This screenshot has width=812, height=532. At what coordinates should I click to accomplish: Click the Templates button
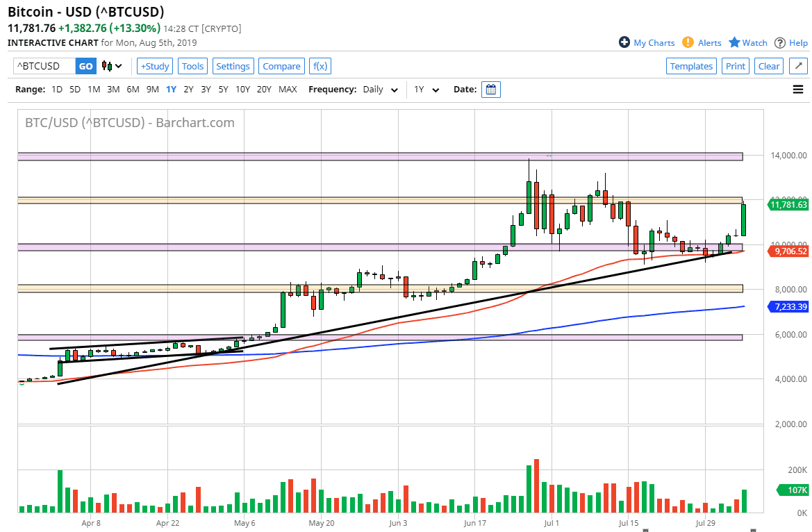tap(691, 66)
